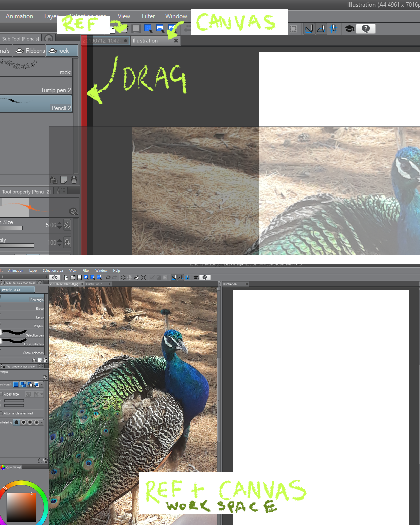Screen dimensions: 420x525
Task: Click the Save icon in lower toolbar
Action: pyautogui.click(x=79, y=277)
